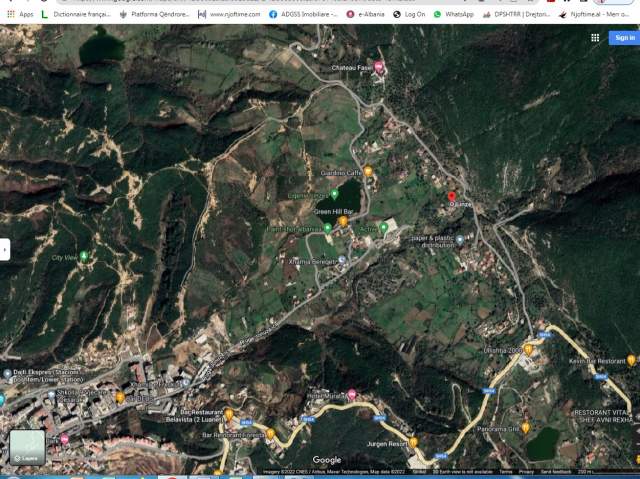Select the orange restaurant pin near Shkolla
This screenshot has width=640, height=479.
click(x=120, y=397)
